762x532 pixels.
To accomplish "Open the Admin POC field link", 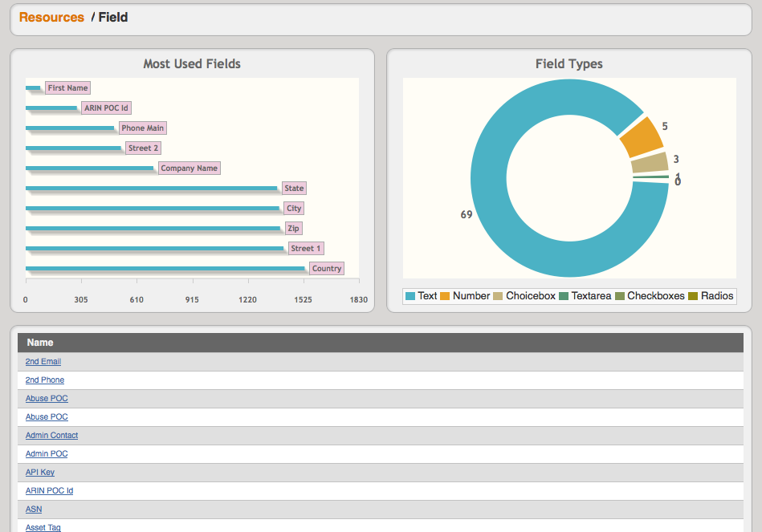I will coord(47,454).
